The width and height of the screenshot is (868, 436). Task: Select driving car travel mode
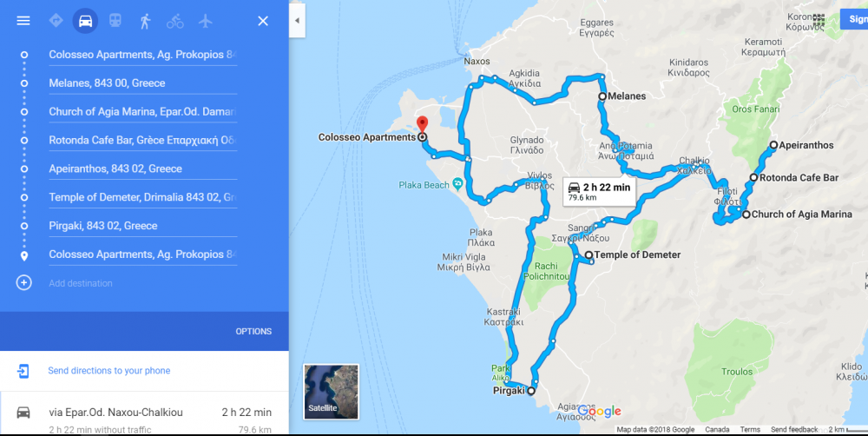85,21
